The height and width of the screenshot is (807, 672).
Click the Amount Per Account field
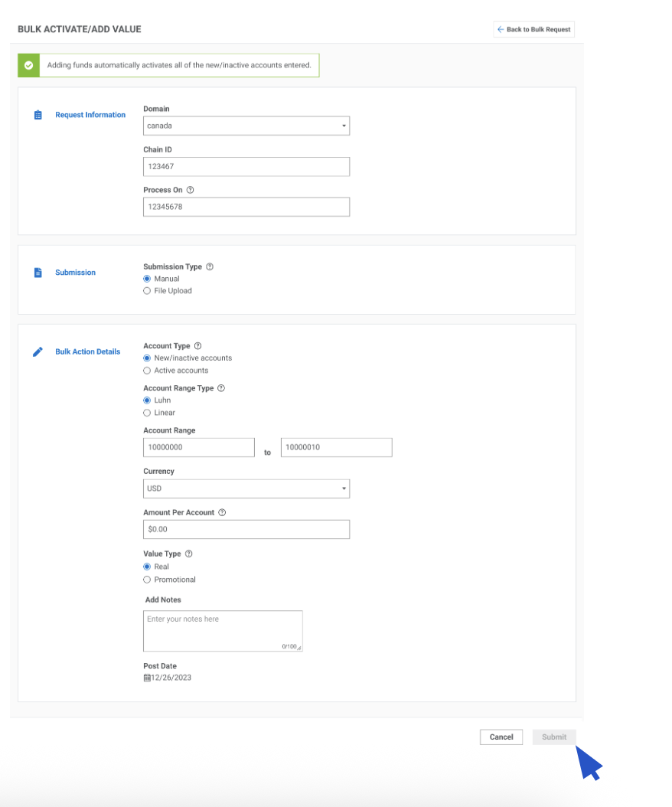246,529
